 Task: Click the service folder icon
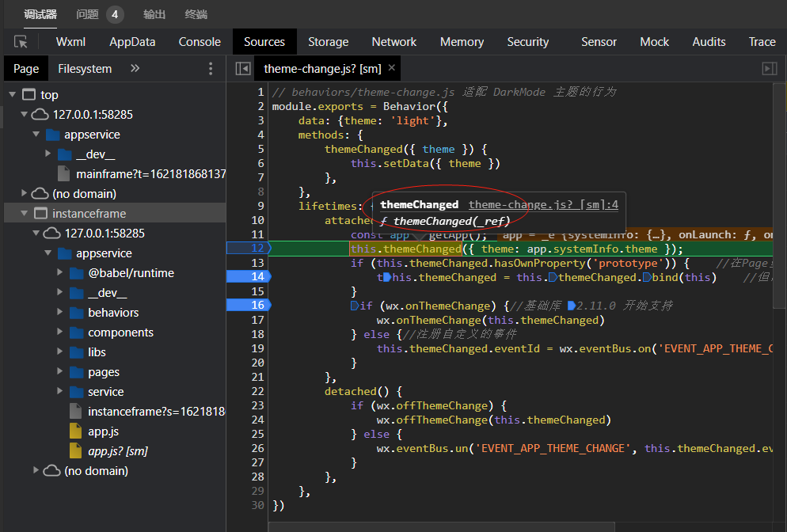click(77, 391)
